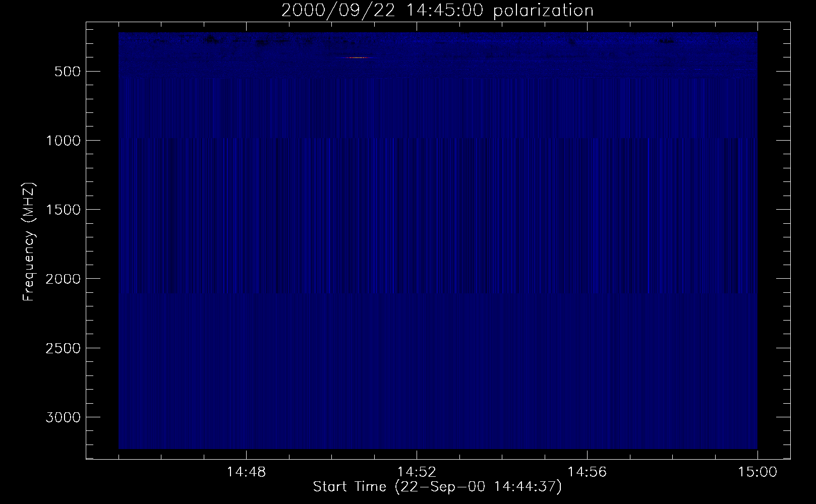
Task: Click the black gap left of the spectrogram
Action: coord(102,242)
